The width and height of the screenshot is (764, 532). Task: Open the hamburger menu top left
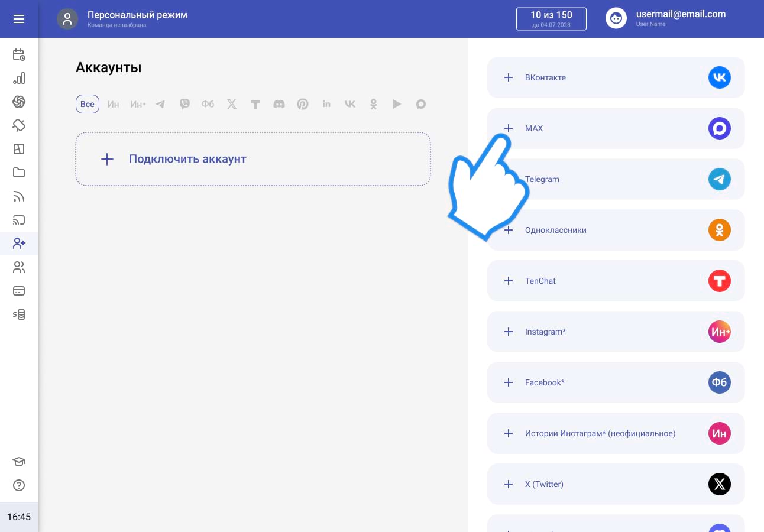pyautogui.click(x=19, y=18)
